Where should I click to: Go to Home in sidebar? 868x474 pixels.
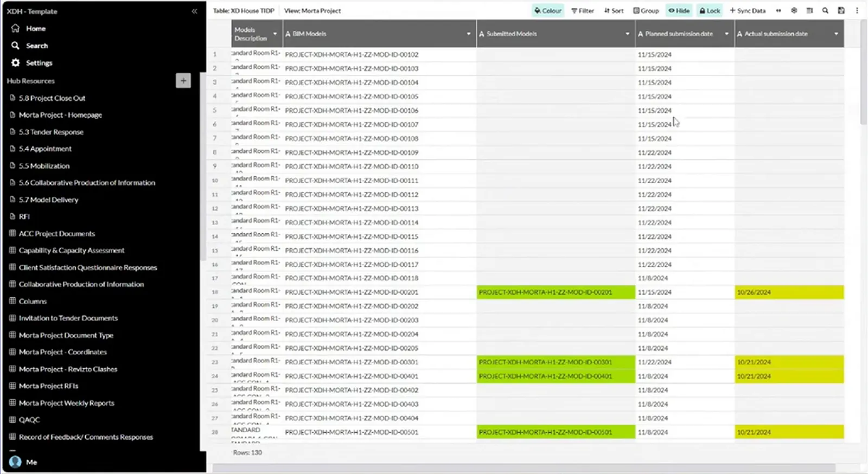click(x=36, y=28)
